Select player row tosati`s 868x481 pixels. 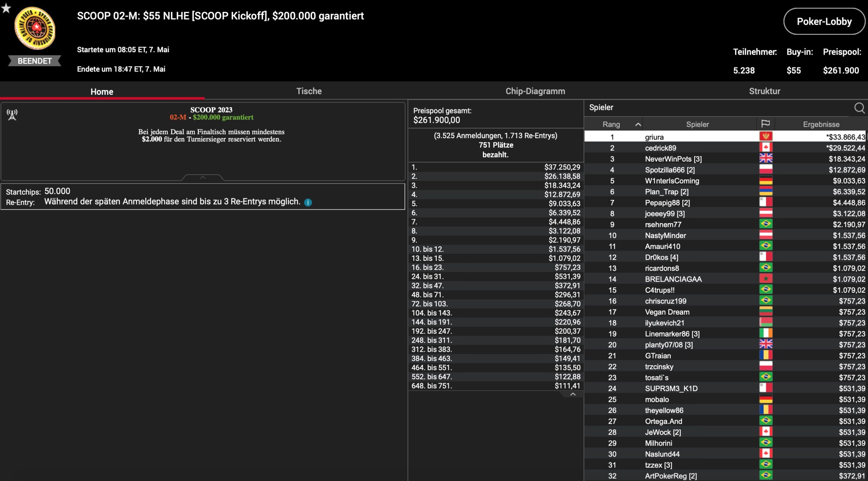tap(725, 377)
